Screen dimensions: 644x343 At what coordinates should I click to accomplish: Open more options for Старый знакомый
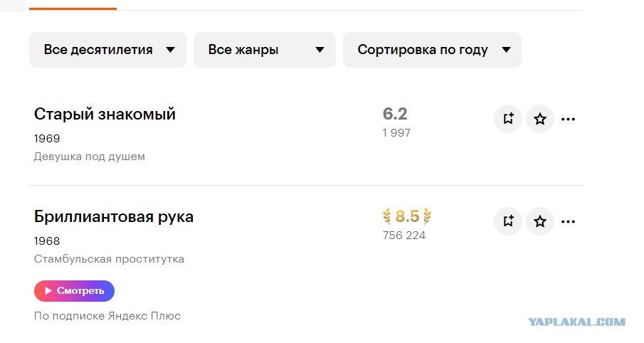coord(568,119)
